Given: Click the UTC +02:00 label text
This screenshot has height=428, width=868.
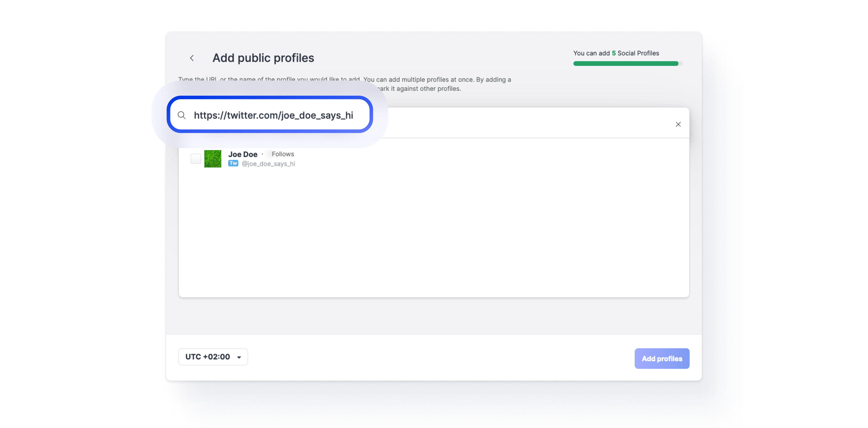Looking at the screenshot, I should [208, 357].
